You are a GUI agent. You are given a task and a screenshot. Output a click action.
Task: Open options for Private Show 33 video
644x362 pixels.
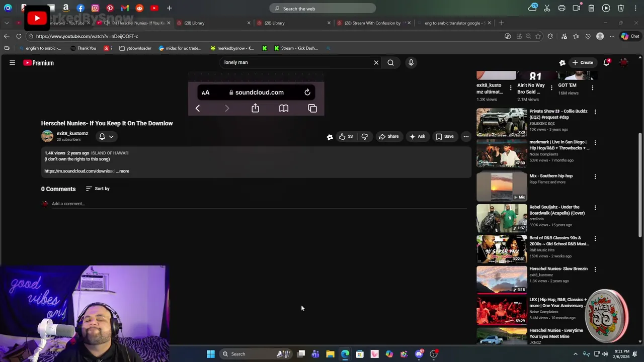595,112
